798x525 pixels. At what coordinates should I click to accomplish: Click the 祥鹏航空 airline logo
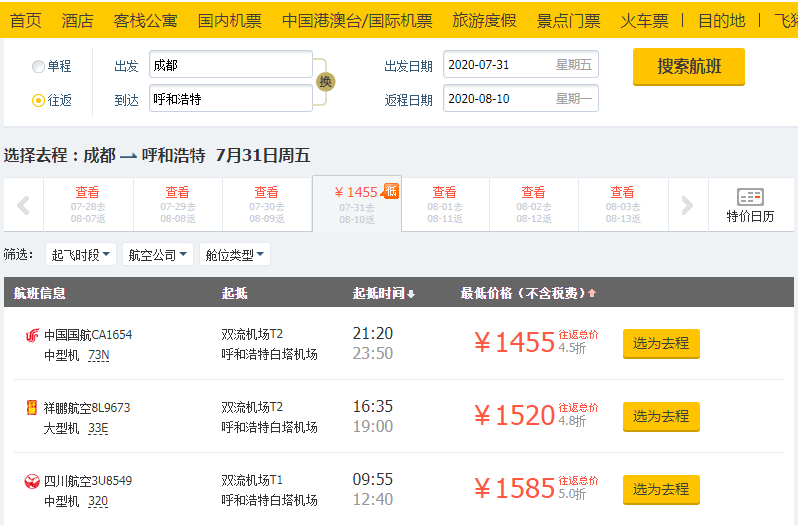32,408
